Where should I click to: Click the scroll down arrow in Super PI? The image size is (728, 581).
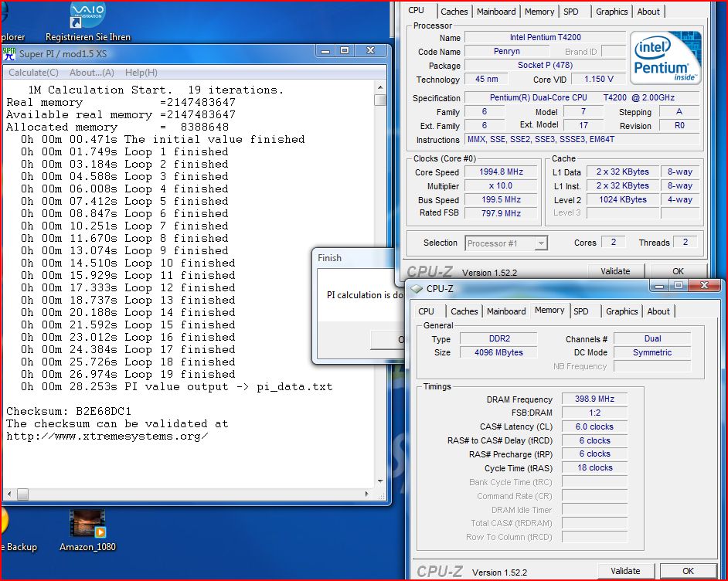click(380, 481)
